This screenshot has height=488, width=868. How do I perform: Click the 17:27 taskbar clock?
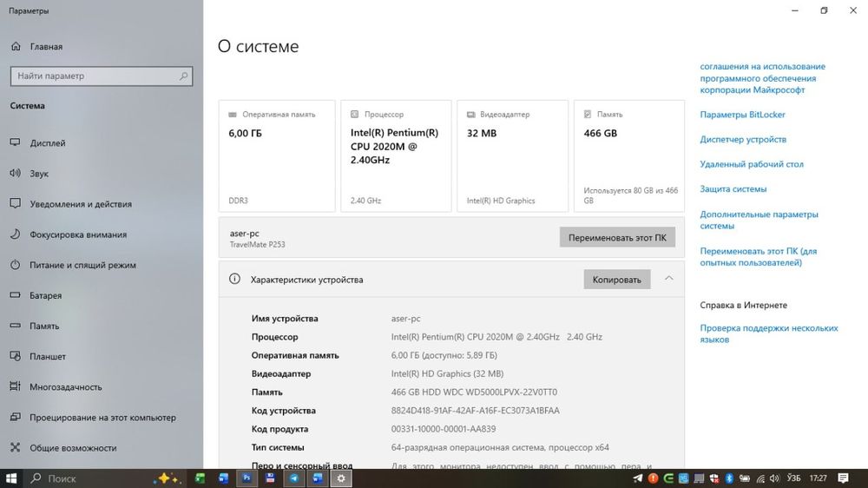(x=819, y=478)
